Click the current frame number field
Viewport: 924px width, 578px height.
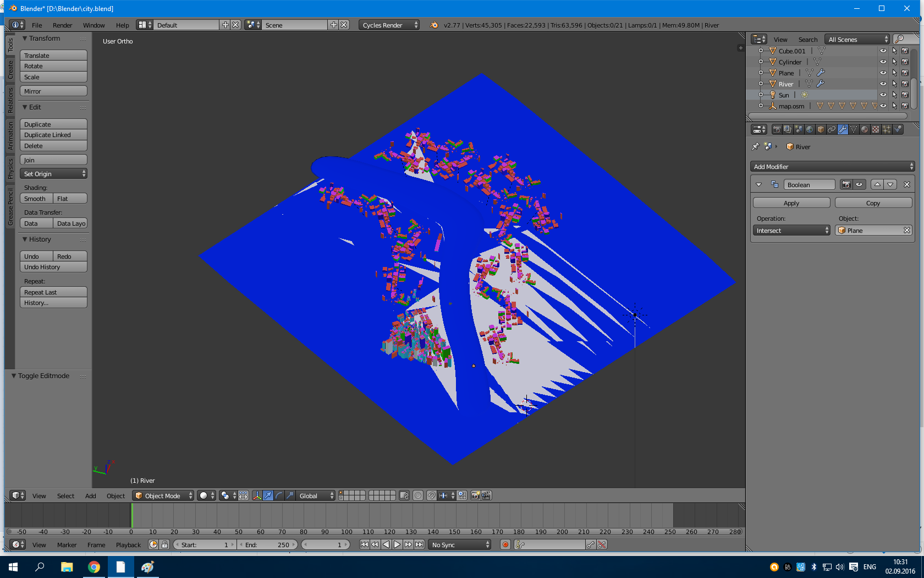pyautogui.click(x=326, y=544)
